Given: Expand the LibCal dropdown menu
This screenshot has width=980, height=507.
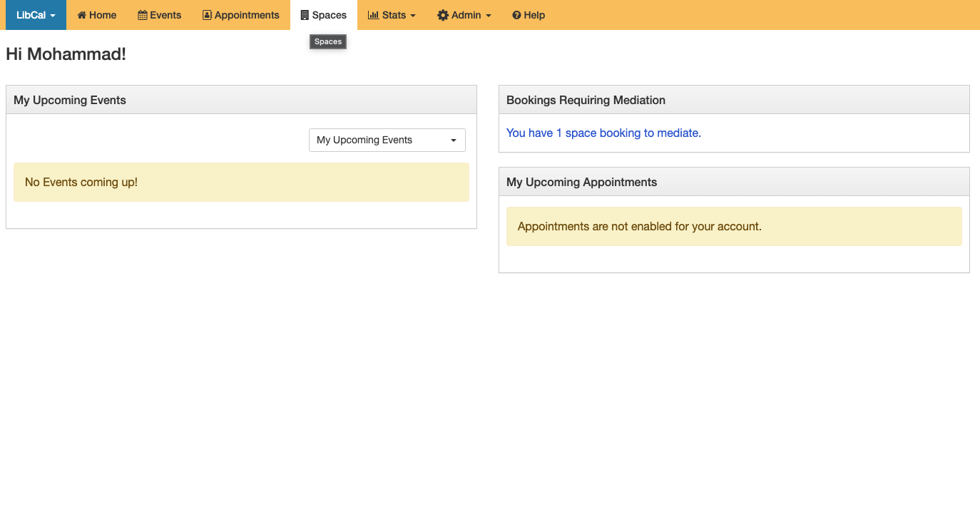Looking at the screenshot, I should tap(36, 15).
